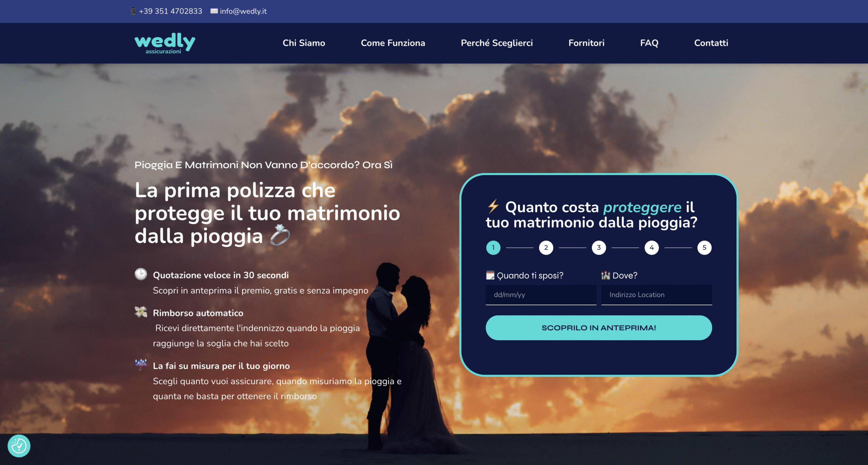
Task: Go to the Perché Sceglierci section
Action: pos(497,43)
